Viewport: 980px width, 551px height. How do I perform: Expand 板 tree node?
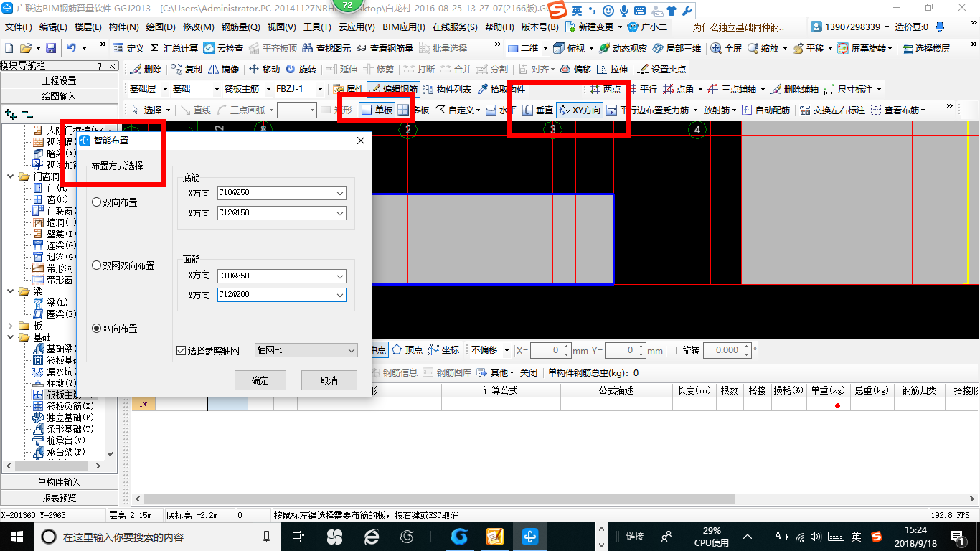(11, 326)
